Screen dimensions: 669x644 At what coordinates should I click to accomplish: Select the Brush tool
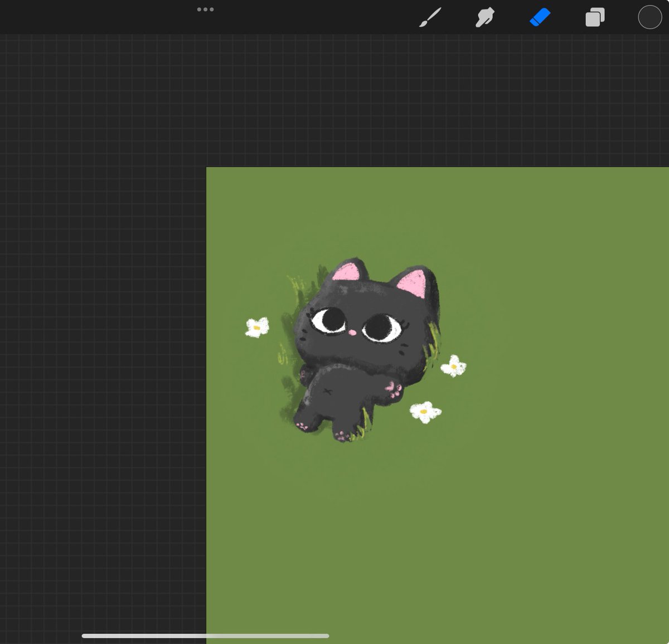(x=430, y=17)
